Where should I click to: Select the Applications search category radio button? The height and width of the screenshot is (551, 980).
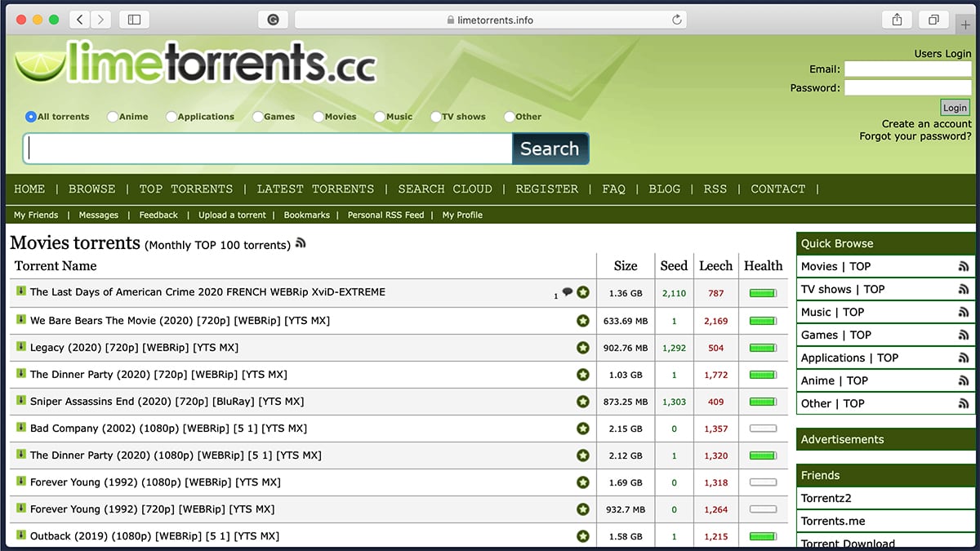171,117
